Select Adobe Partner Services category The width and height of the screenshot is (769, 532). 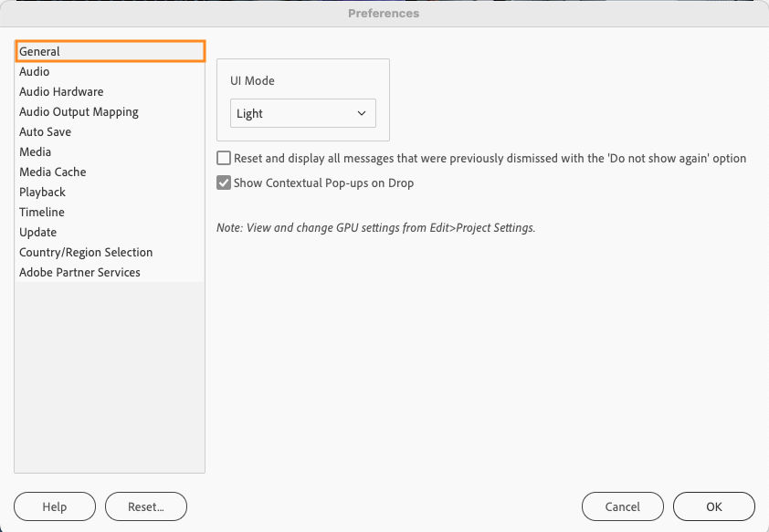coord(79,272)
